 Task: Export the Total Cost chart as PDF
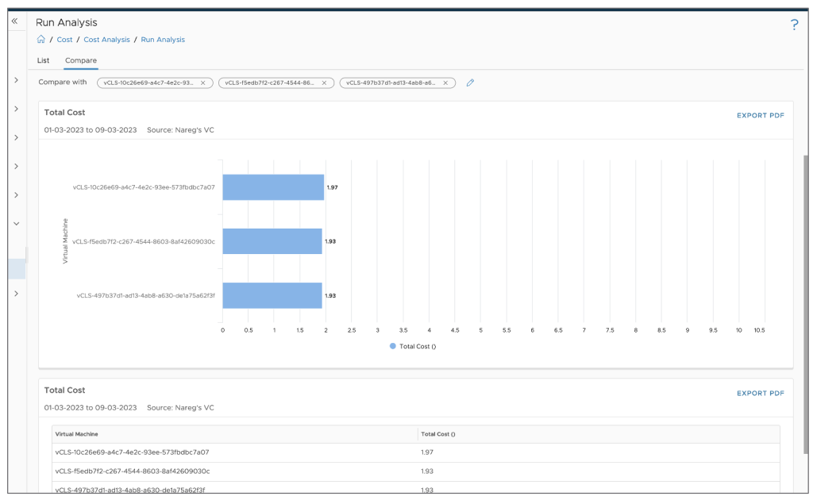click(760, 115)
